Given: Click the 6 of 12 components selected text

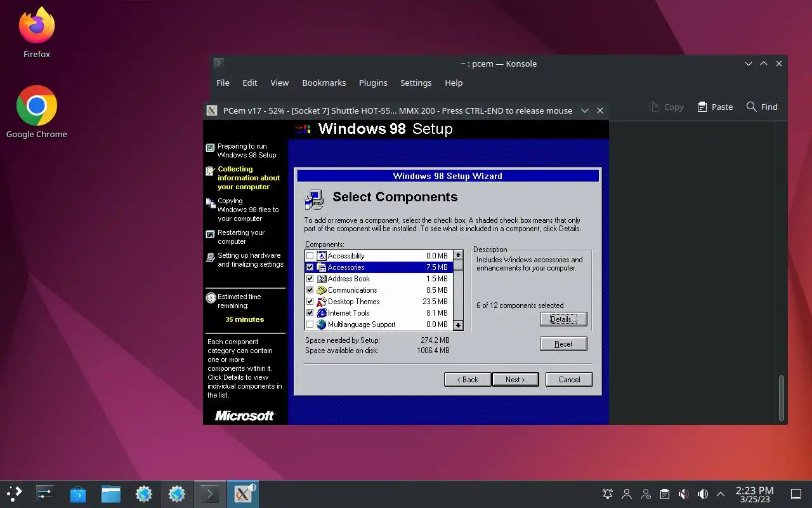Looking at the screenshot, I should [520, 305].
